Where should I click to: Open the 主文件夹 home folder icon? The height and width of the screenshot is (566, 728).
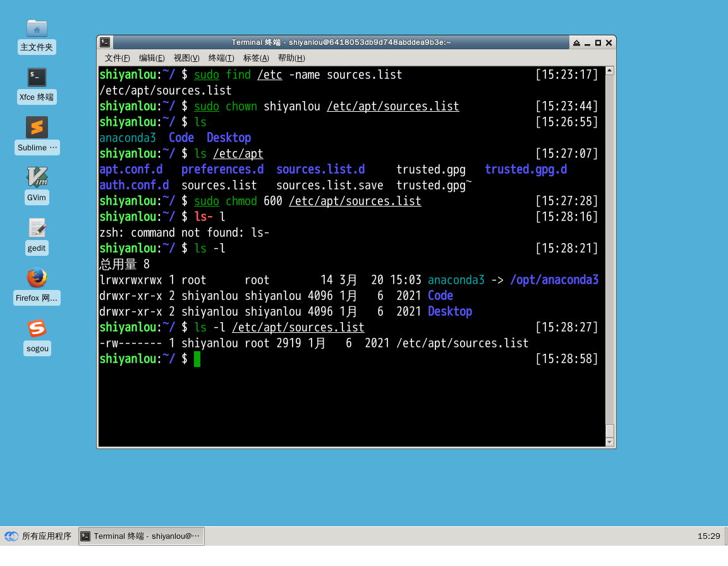[x=37, y=28]
